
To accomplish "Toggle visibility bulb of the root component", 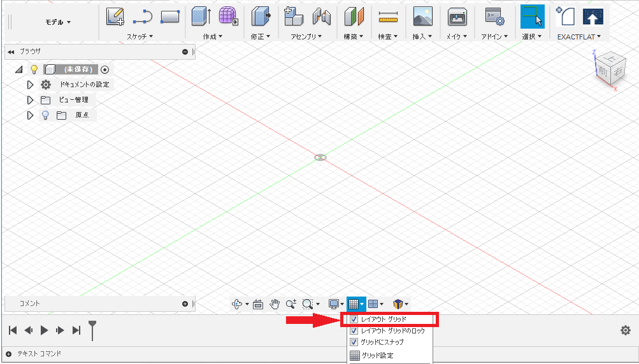I will click(34, 69).
